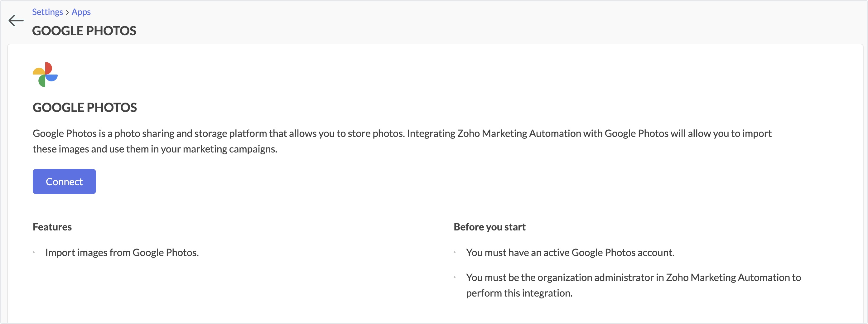Image resolution: width=868 pixels, height=324 pixels.
Task: Select the Before you start heading
Action: pyautogui.click(x=489, y=227)
